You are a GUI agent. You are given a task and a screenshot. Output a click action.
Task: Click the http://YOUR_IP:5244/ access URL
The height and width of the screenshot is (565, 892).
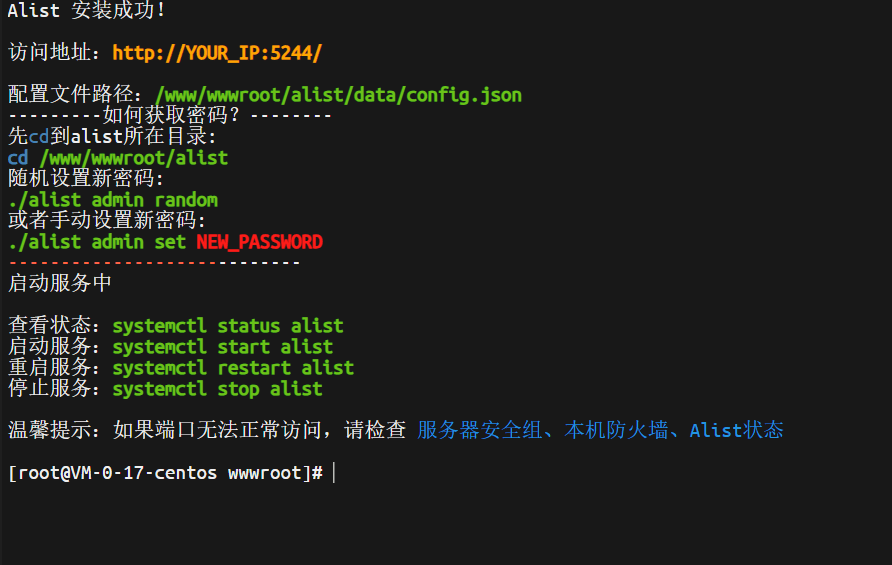217,53
